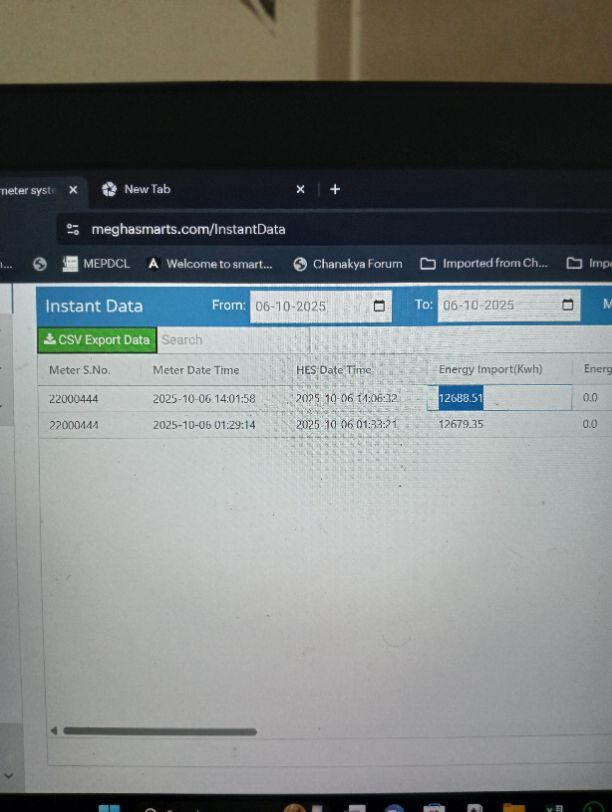Image resolution: width=612 pixels, height=812 pixels.
Task: Click the To date field
Action: click(508, 305)
